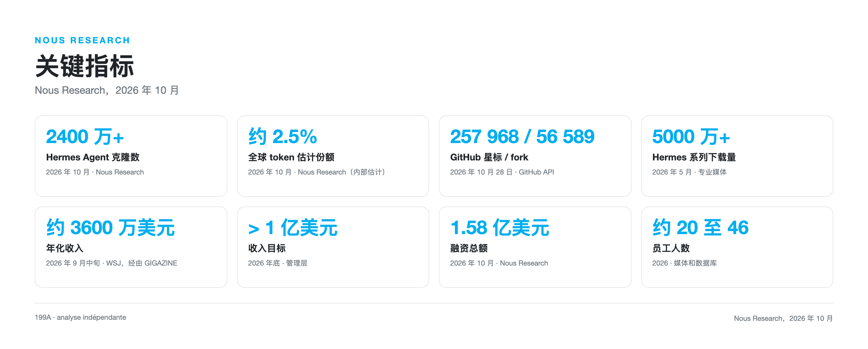
Task: Click '2026 · 媒体和数据库' source
Action: tap(684, 263)
